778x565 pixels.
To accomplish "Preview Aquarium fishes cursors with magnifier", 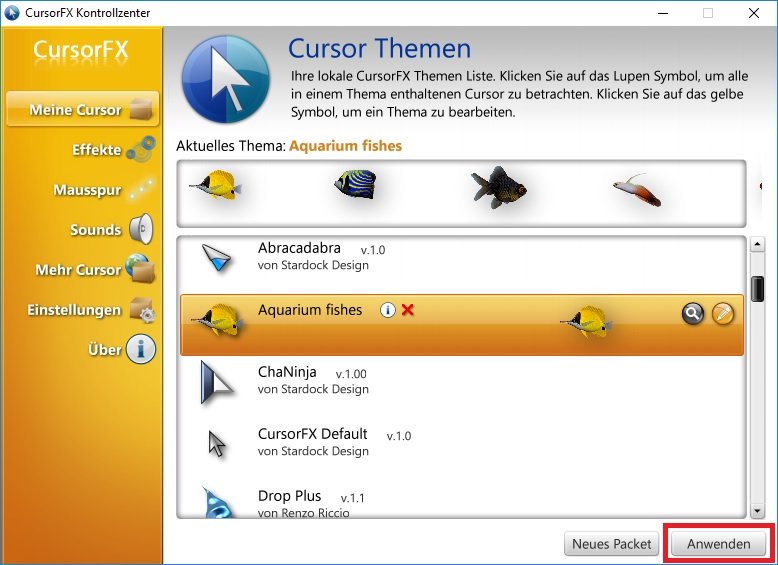I will pos(693,314).
